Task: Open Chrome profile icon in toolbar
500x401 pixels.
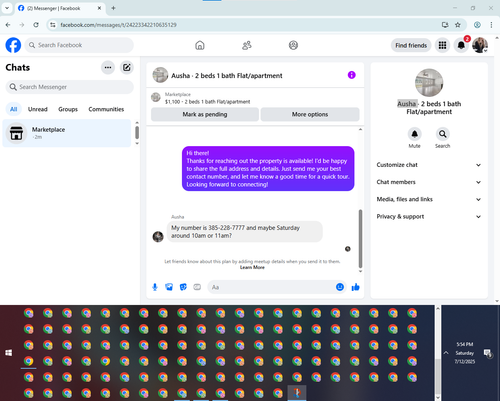Action: (x=477, y=25)
